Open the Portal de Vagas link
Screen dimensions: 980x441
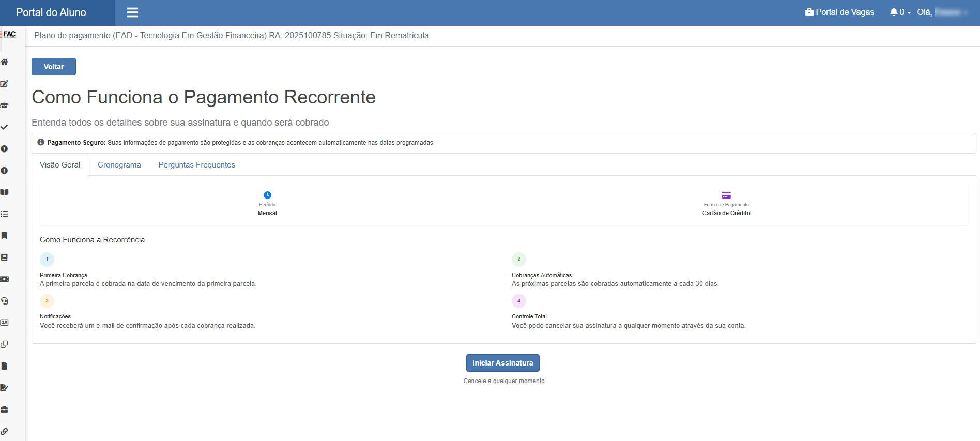tap(839, 12)
